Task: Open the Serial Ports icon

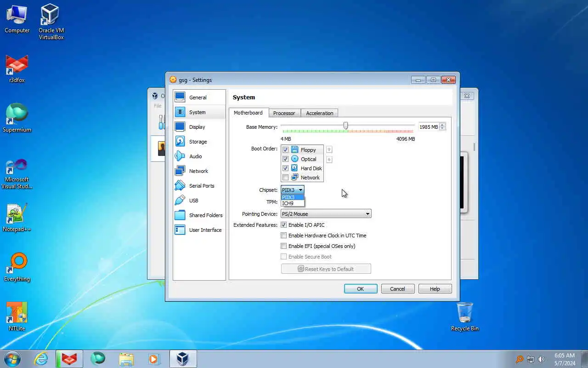Action: [x=180, y=185]
